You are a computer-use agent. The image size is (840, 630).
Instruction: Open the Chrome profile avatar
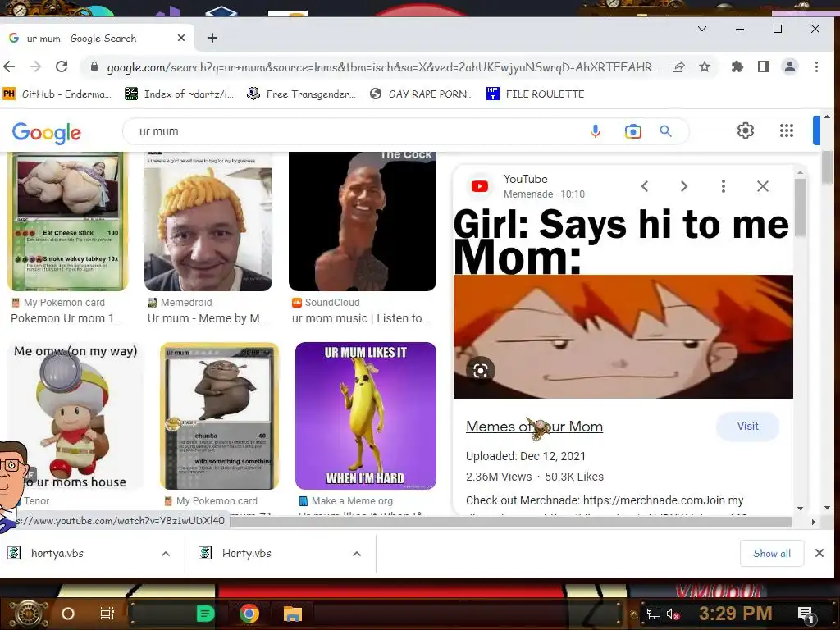pos(790,66)
